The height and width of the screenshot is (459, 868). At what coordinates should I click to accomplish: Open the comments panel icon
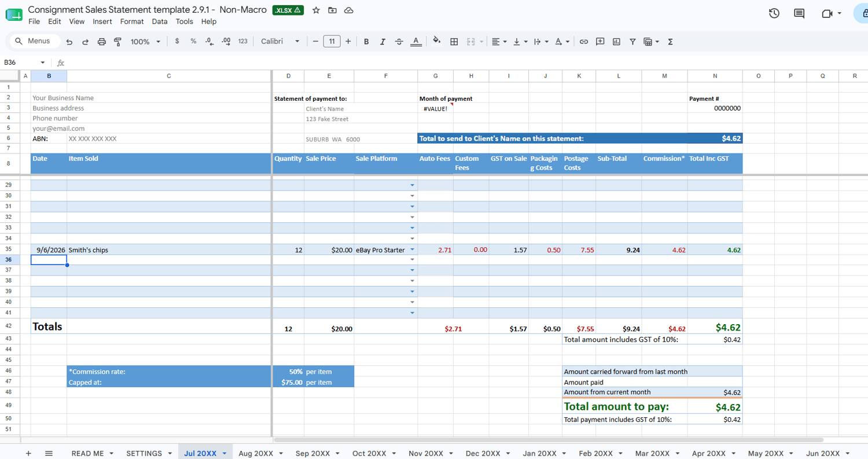pyautogui.click(x=799, y=13)
